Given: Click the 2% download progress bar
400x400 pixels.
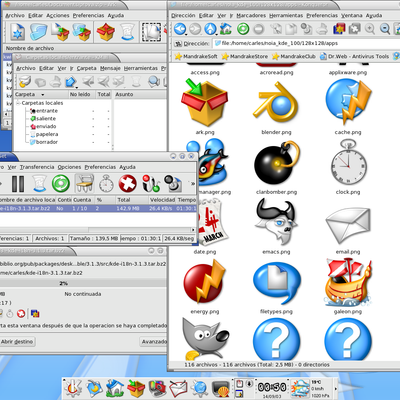Looking at the screenshot, I should [83, 283].
